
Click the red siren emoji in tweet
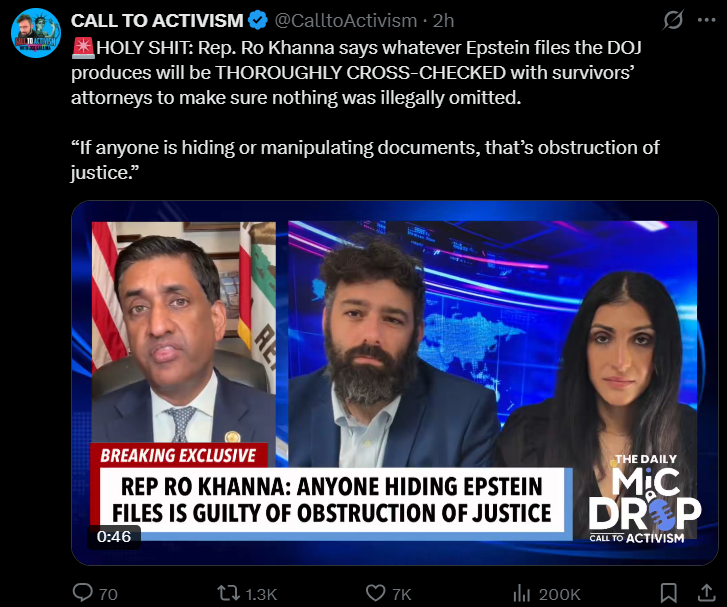click(83, 48)
